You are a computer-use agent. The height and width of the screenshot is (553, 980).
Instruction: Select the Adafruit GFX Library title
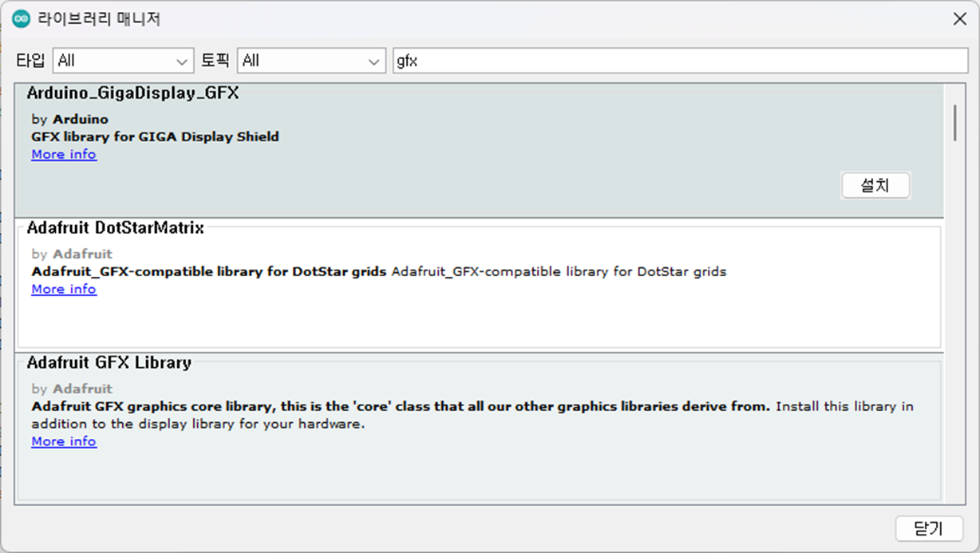109,363
